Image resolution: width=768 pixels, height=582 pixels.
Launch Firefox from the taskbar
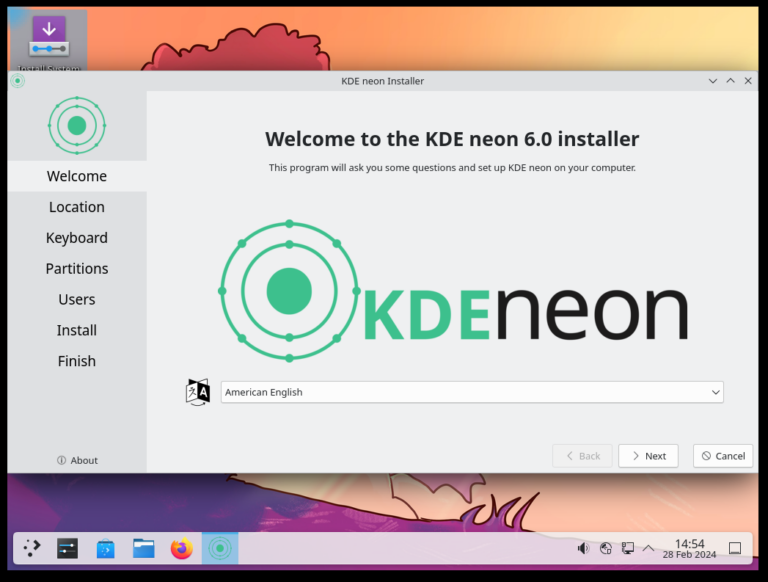pos(182,548)
